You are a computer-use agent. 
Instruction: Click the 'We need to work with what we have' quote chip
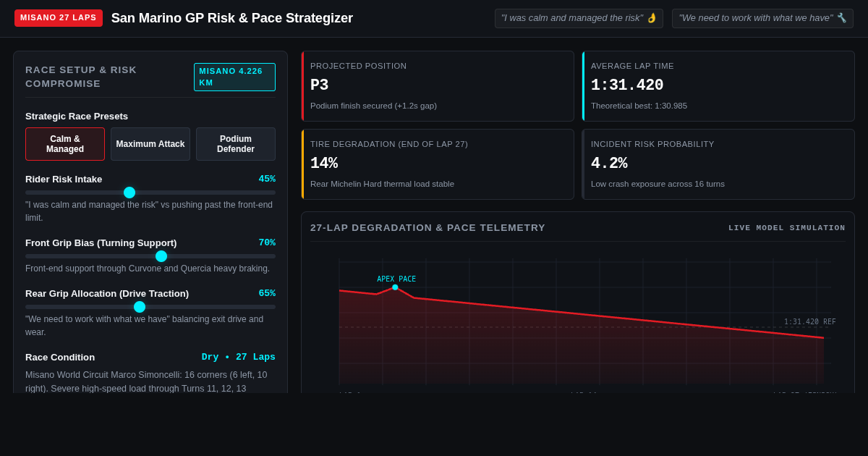[762, 18]
